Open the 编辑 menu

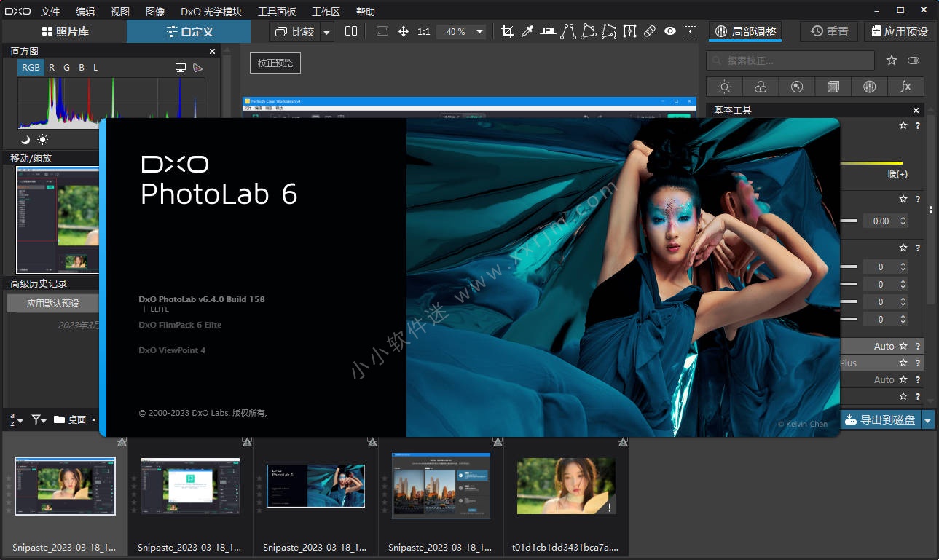pyautogui.click(x=85, y=12)
